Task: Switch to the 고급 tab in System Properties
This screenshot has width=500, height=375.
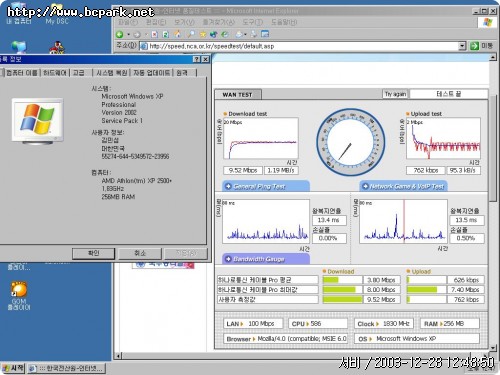Action: coord(79,73)
